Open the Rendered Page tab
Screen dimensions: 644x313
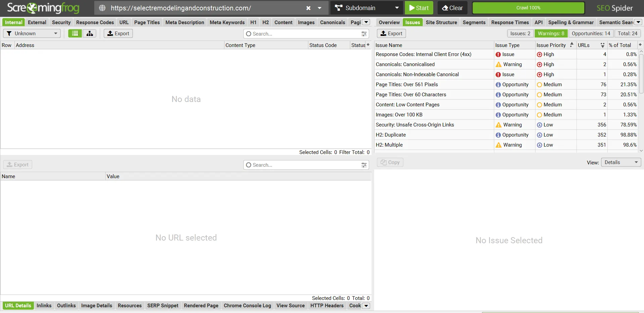pyautogui.click(x=201, y=306)
